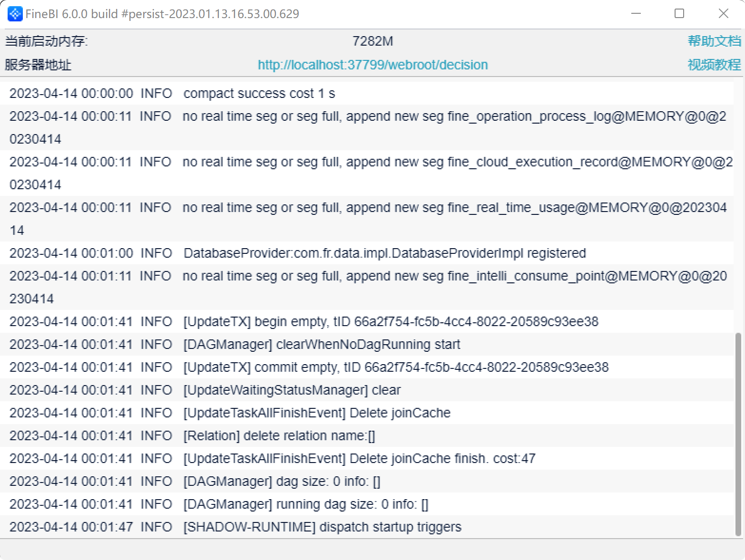Open the 视频教程 video tutorial link
This screenshot has width=745, height=560.
[714, 65]
